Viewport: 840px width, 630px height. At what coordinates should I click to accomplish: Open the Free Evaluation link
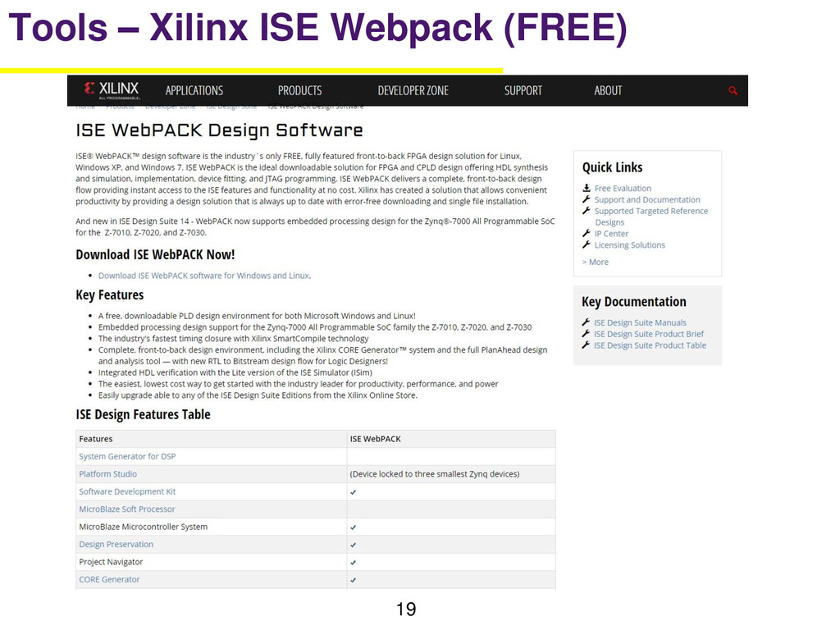point(623,189)
